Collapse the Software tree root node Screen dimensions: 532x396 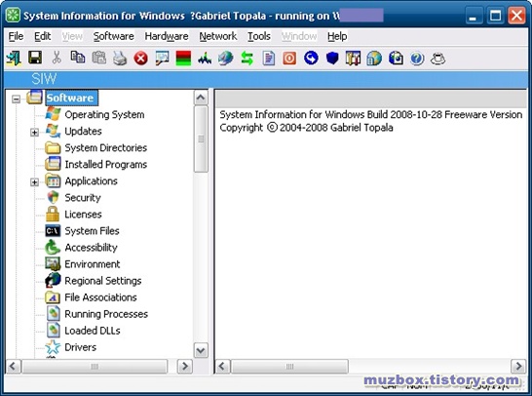[x=16, y=99]
